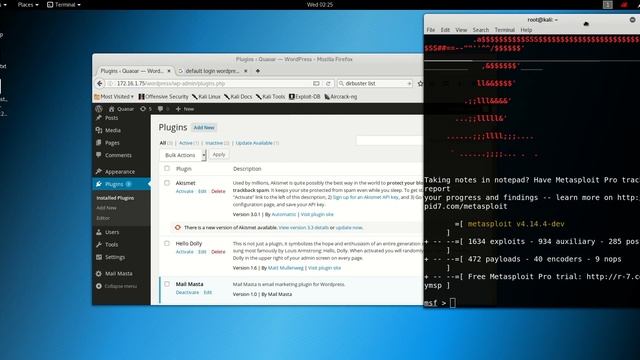
Task: Click the Kali Docs bookmark
Action: (238, 97)
